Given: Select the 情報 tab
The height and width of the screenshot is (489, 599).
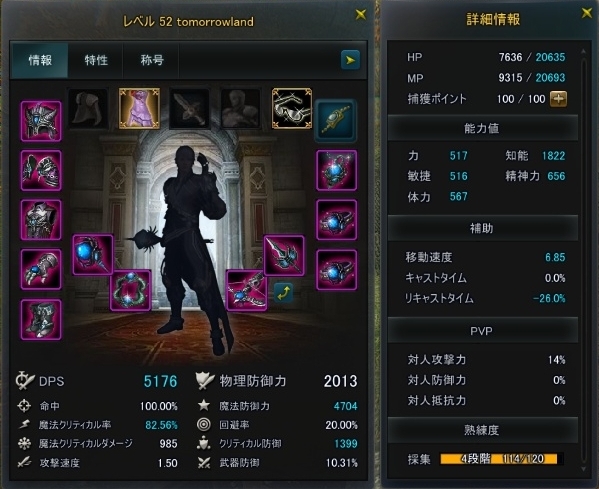Looking at the screenshot, I should click(x=40, y=60).
